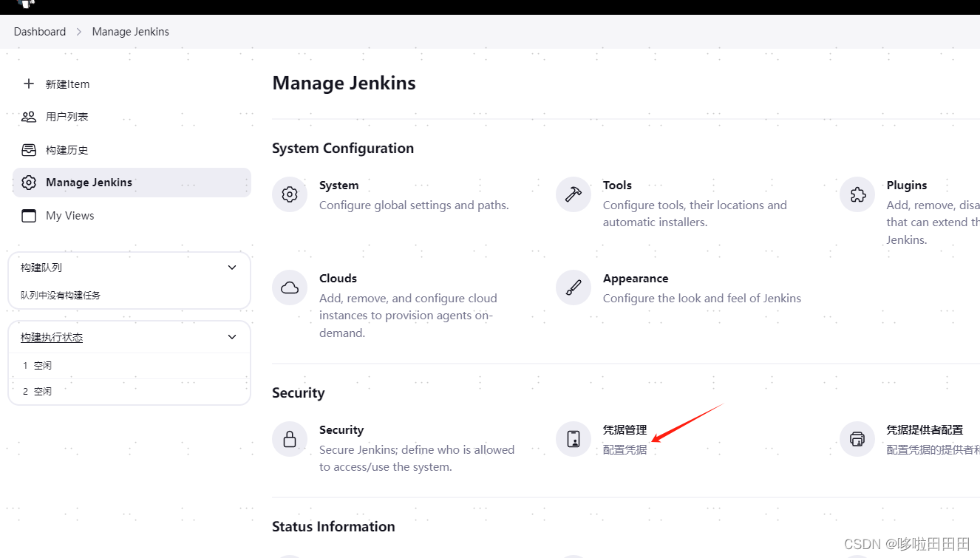The width and height of the screenshot is (980, 558).
Task: Click the Clouds cloud icon
Action: point(289,287)
